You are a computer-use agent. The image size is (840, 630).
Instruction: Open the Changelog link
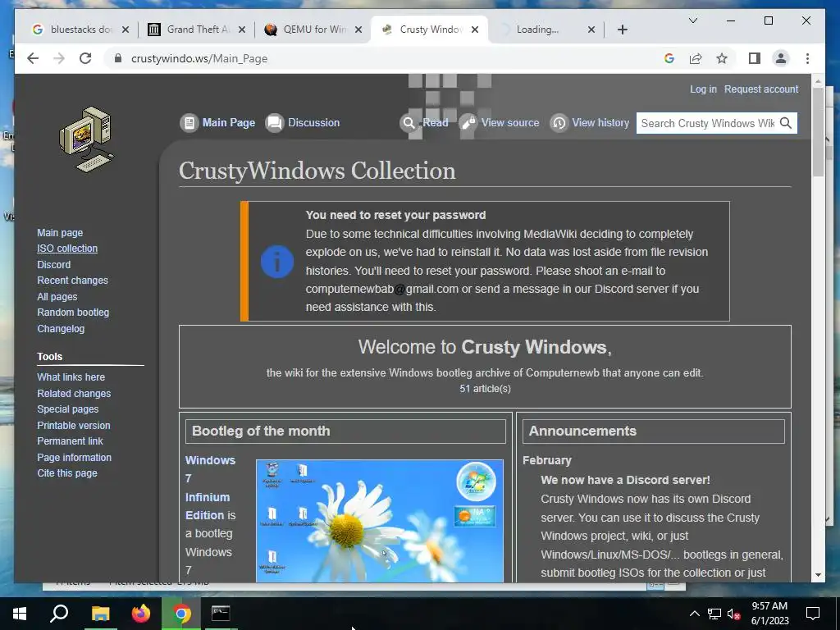tap(61, 328)
